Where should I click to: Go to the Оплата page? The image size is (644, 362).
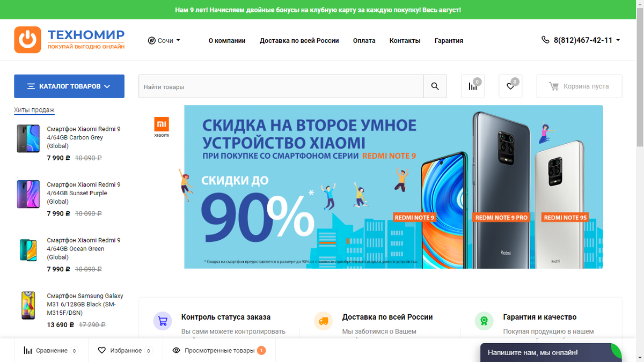[x=364, y=41]
